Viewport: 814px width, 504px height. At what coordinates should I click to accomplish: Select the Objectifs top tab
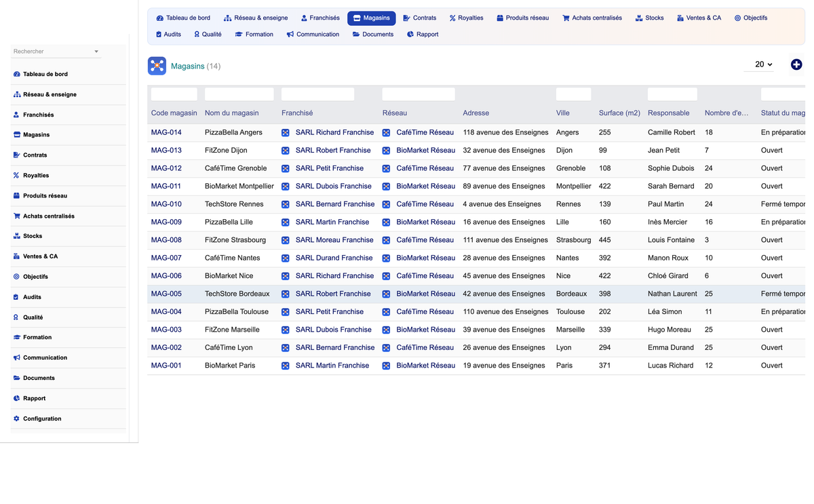750,18
